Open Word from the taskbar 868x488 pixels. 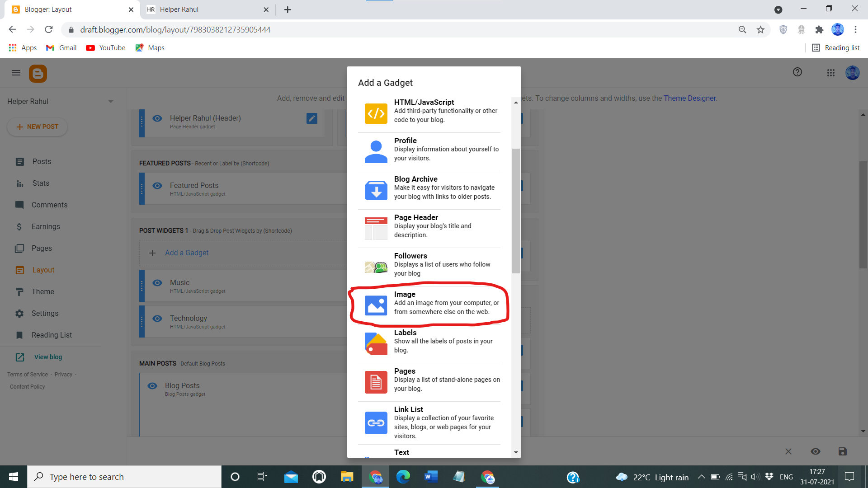[x=431, y=477]
